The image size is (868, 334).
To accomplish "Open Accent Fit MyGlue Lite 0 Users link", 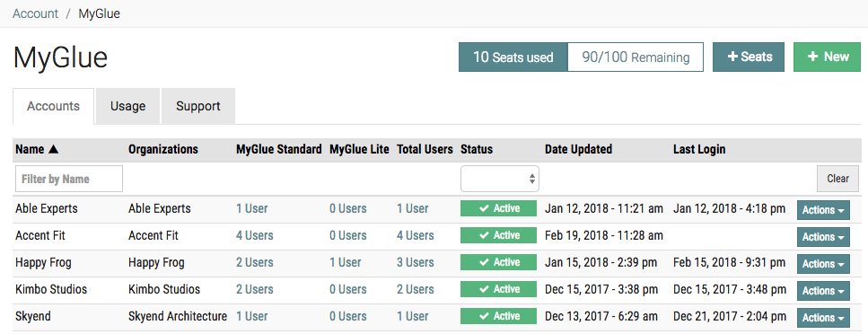I will (x=348, y=235).
